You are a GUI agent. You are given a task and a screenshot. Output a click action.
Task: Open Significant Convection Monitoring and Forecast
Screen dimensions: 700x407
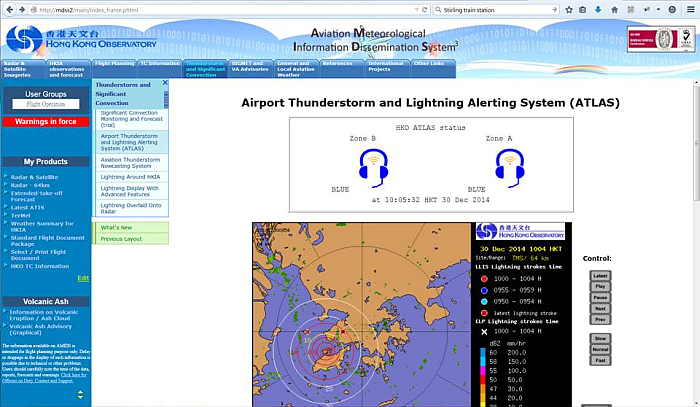tap(132, 119)
